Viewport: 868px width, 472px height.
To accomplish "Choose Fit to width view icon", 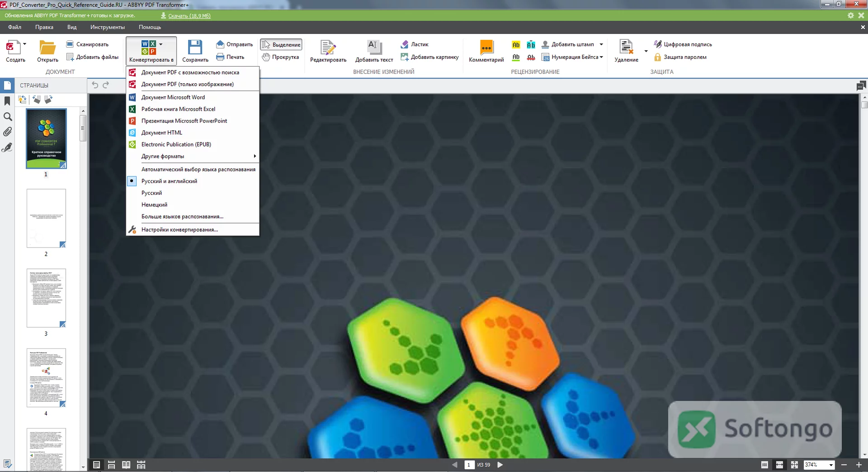I will [779, 465].
